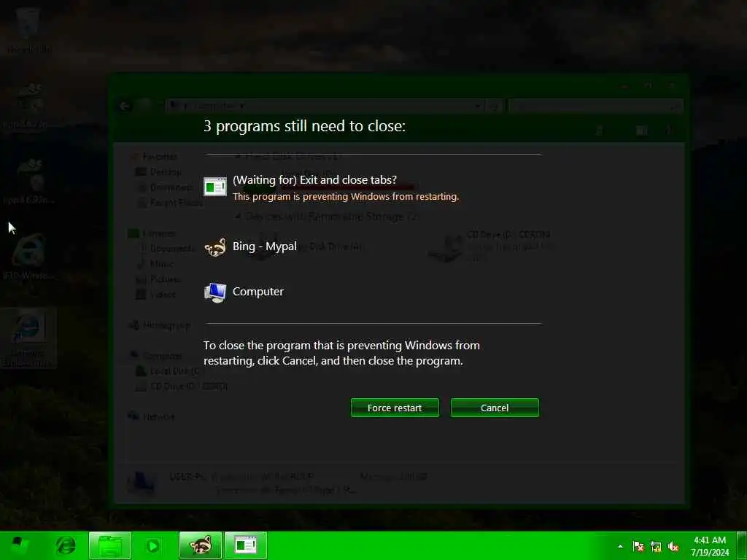Click the "(Waiting for) Exit and close tabs?" text
The width and height of the screenshot is (747, 560).
click(x=314, y=180)
